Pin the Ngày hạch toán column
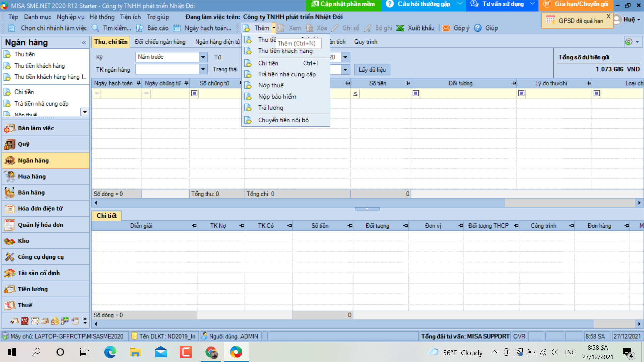The image size is (644, 362). coord(139,83)
